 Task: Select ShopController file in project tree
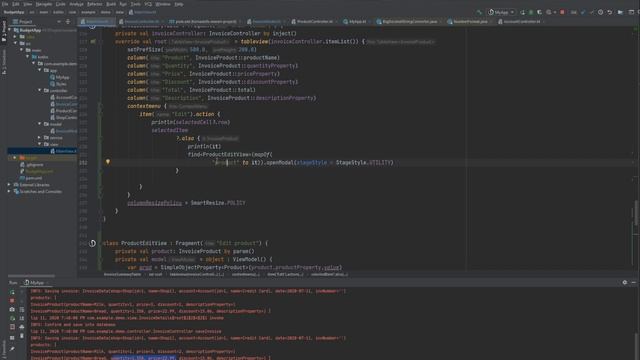point(64,118)
